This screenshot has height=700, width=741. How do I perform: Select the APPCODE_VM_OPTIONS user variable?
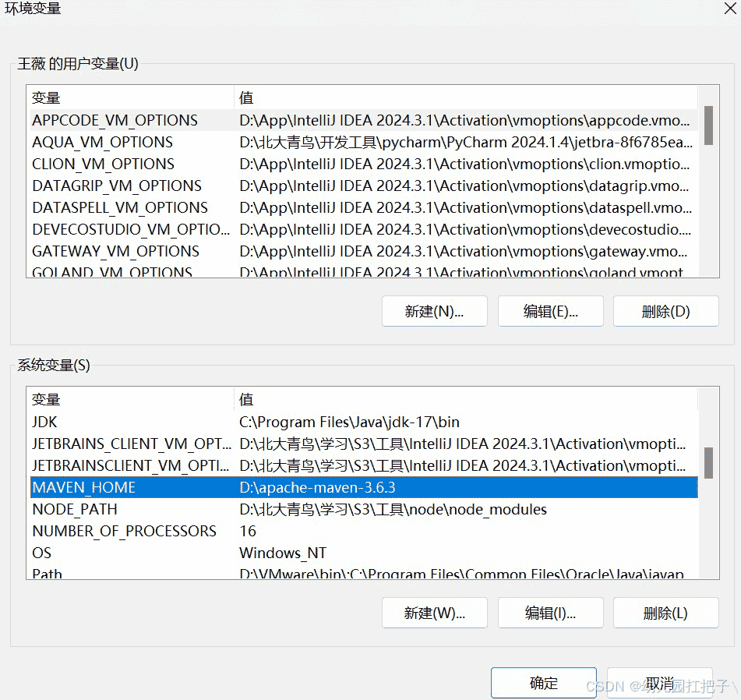pyautogui.click(x=117, y=121)
